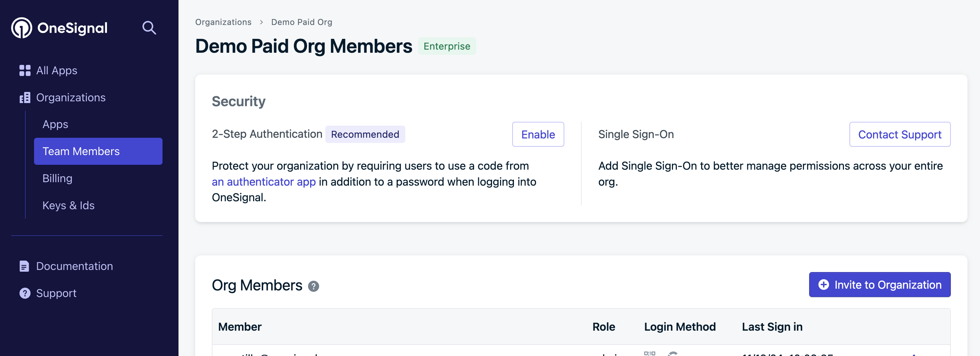This screenshot has height=356, width=980.
Task: Click the Enterprise plan badge
Action: tap(447, 46)
